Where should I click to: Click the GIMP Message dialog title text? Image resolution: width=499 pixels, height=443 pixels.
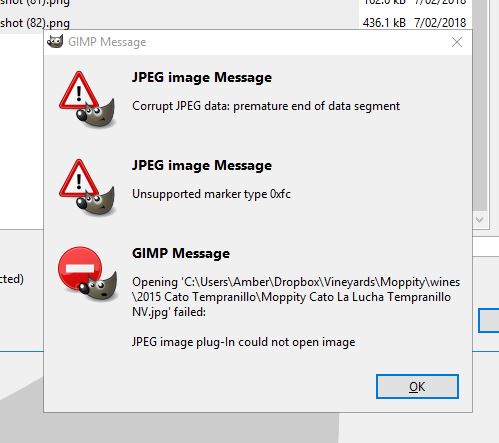click(x=107, y=42)
